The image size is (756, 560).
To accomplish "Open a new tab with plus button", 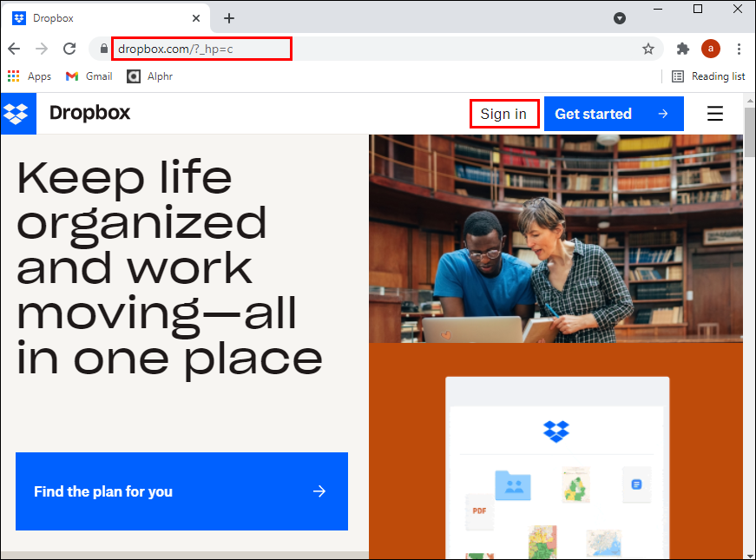I will tap(229, 18).
